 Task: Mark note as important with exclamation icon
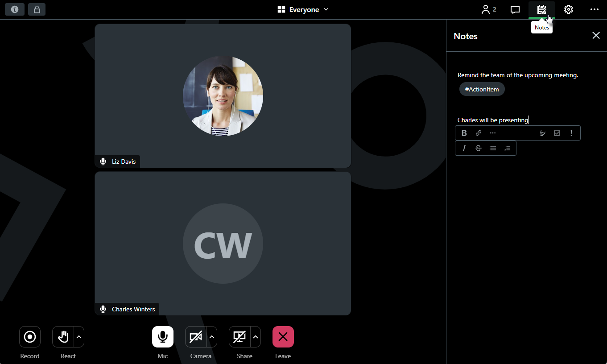(x=571, y=133)
